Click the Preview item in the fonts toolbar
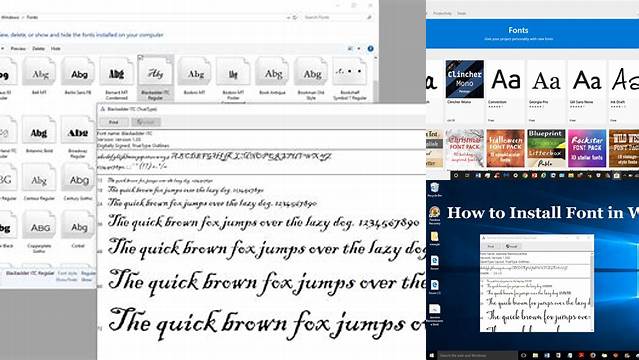Viewport: 639px width, 360px height. pyautogui.click(x=18, y=49)
